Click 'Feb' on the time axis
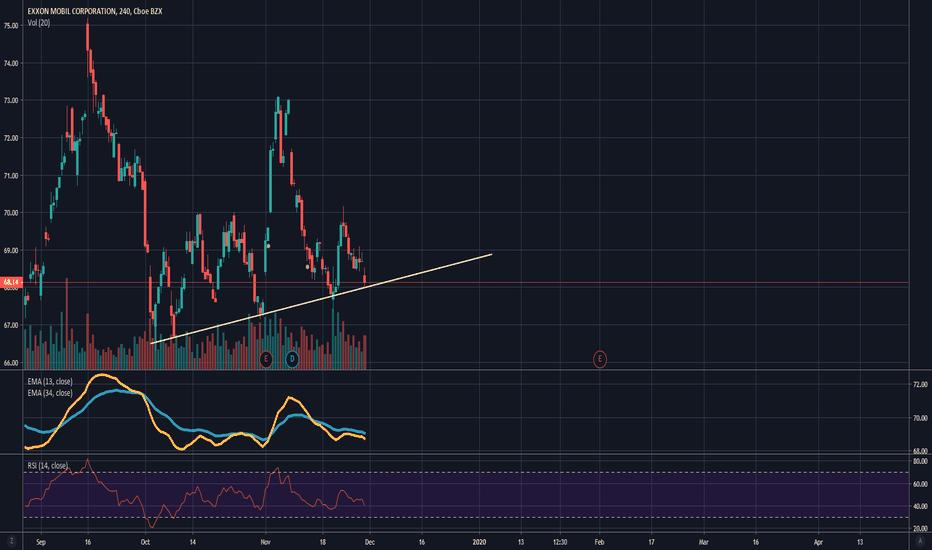The image size is (932, 550). pos(600,542)
